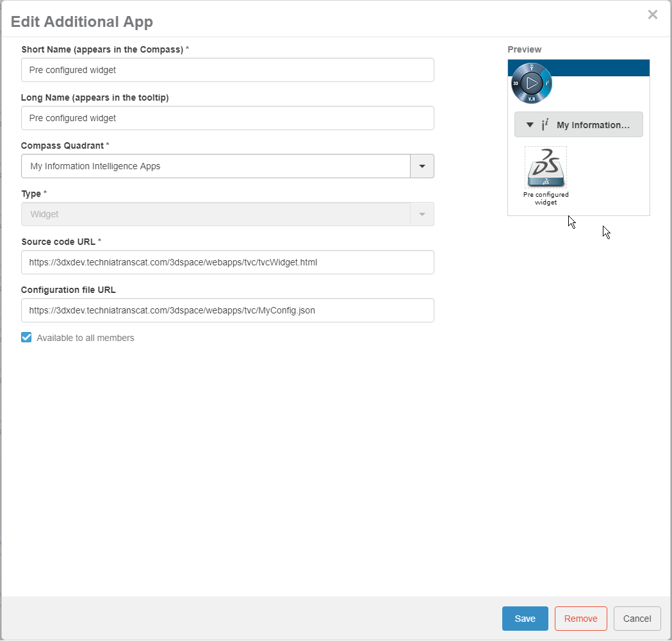The image size is (672, 641).
Task: Open the Compass Quadrant dropdown arrow
Action: tap(422, 166)
